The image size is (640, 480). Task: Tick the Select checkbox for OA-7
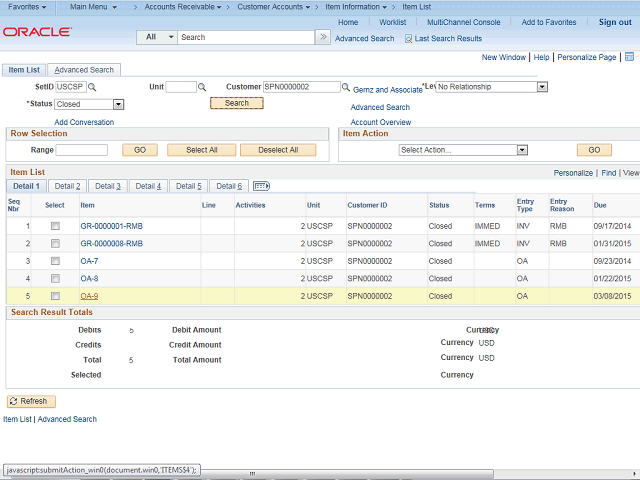(x=55, y=261)
